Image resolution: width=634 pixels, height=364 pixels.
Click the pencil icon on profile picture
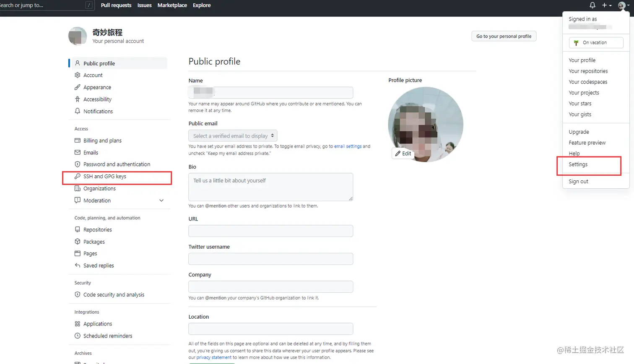398,153
